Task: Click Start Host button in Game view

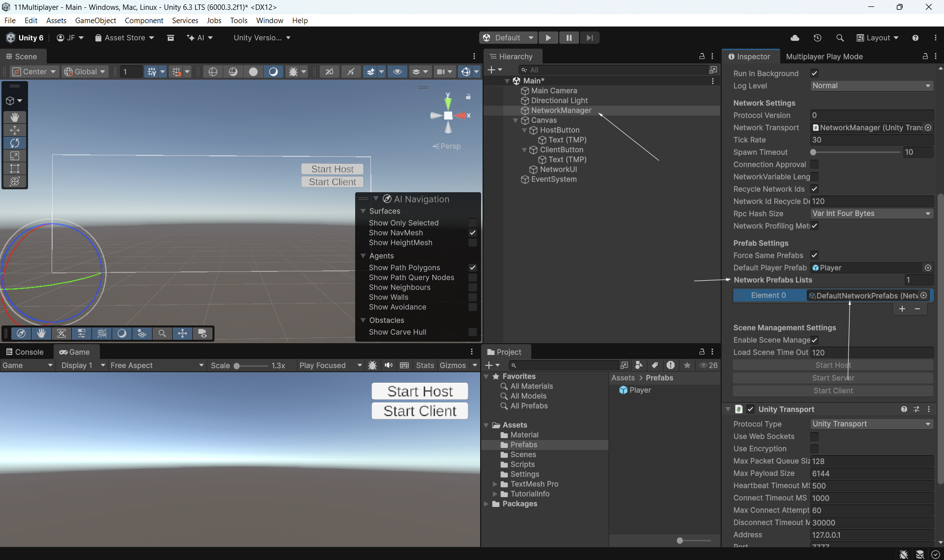Action: 420,391
